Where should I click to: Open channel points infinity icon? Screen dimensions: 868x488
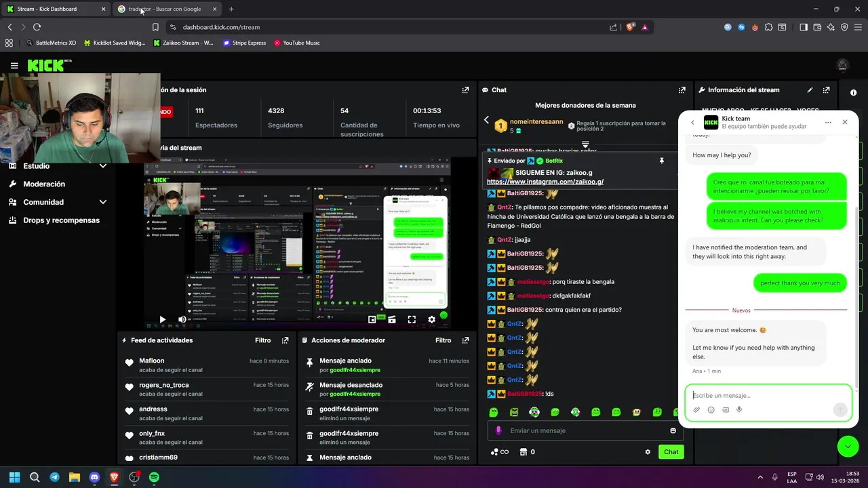[500, 452]
